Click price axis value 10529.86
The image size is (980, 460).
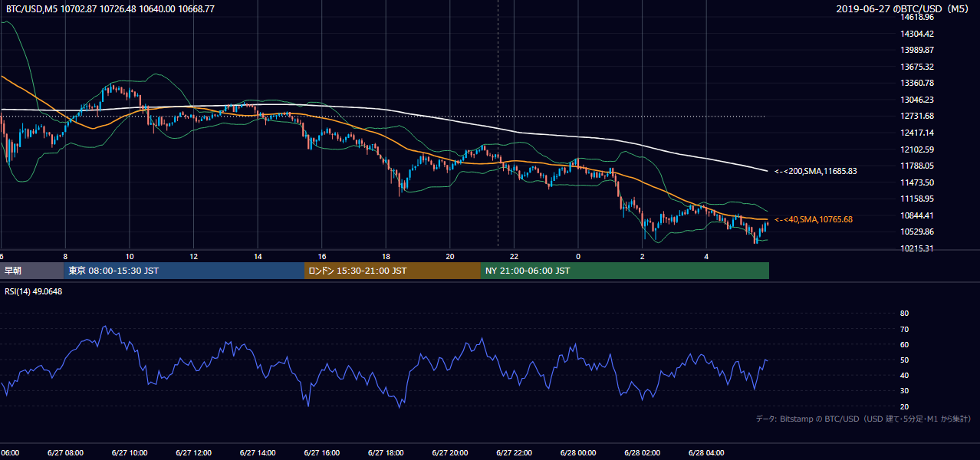click(918, 232)
